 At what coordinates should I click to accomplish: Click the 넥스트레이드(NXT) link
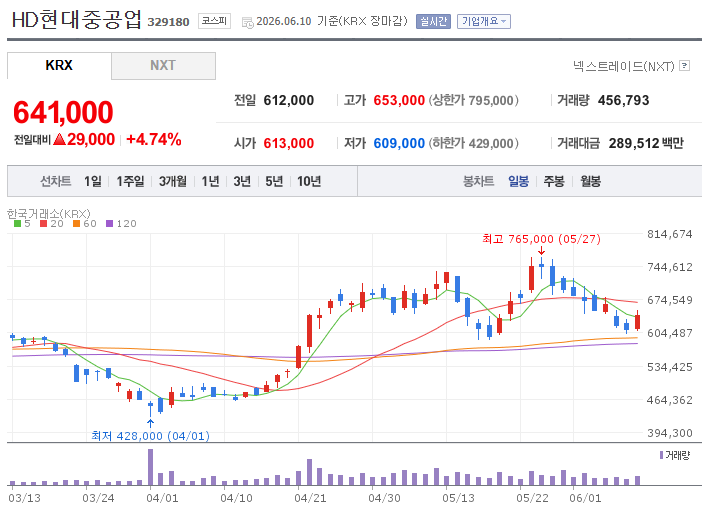pos(623,66)
